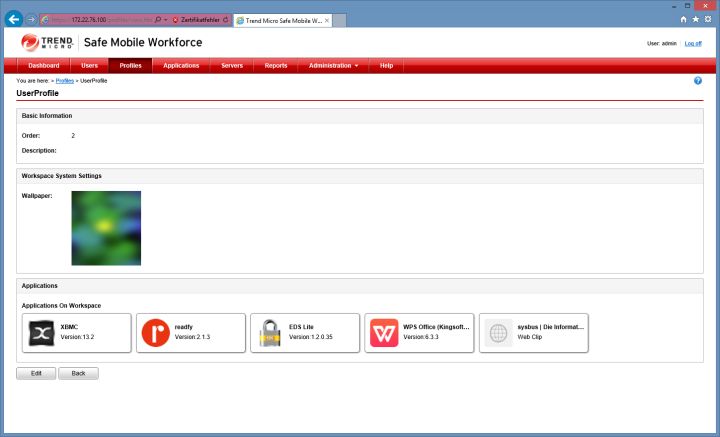Viewport: 720px width, 437px height.
Task: Open the Dashboard tab
Action: click(43, 65)
